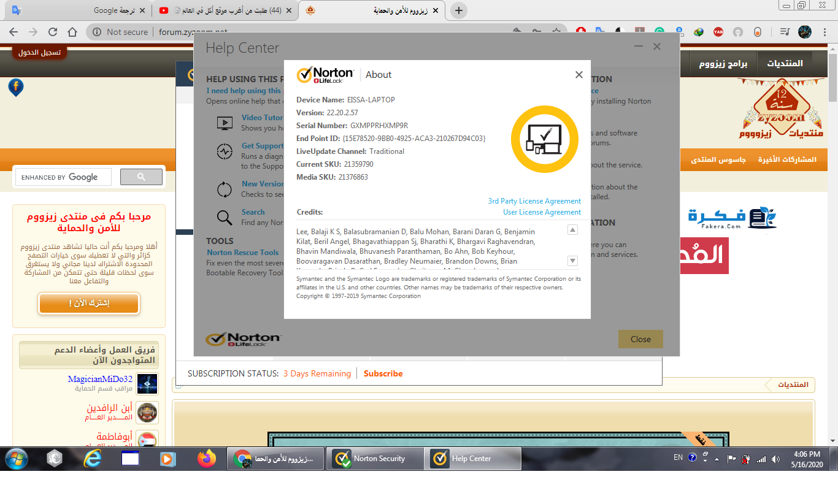
Task: Click the Arabic forums breadcrumb link
Action: pos(793,385)
